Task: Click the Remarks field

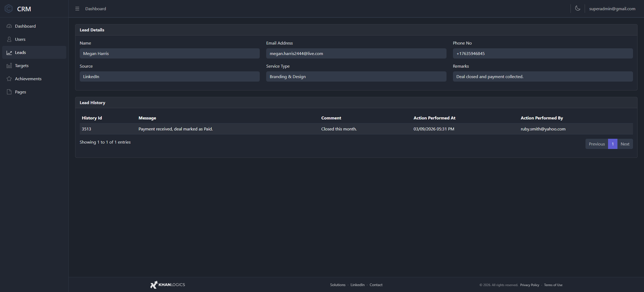Action: (543, 77)
